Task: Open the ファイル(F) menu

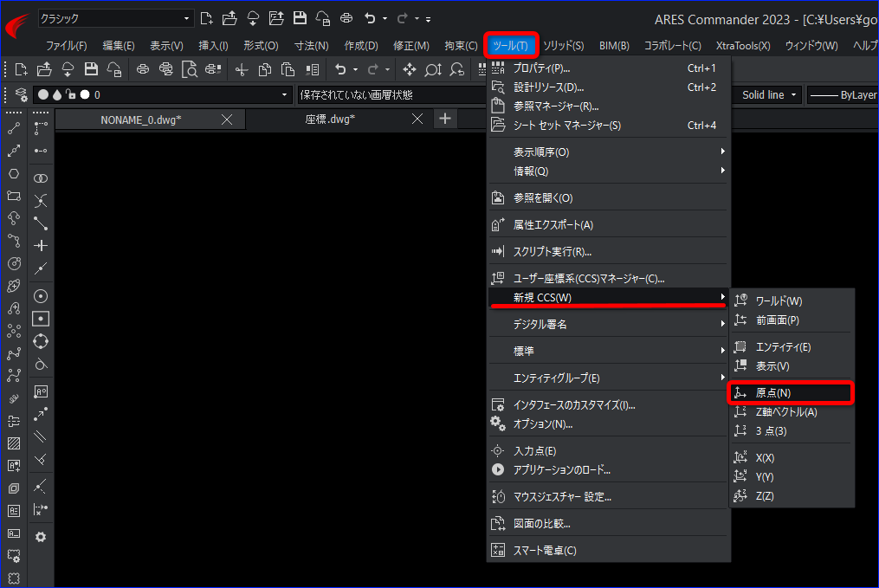Action: (x=66, y=46)
